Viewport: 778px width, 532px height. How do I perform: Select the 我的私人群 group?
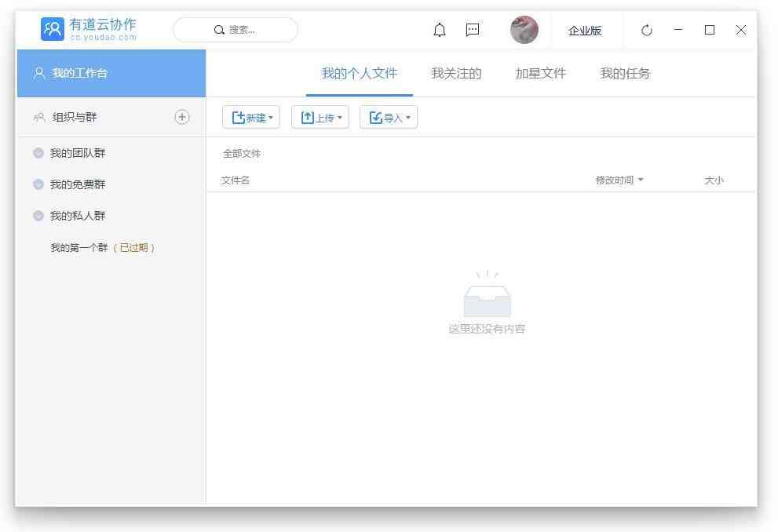(x=78, y=216)
